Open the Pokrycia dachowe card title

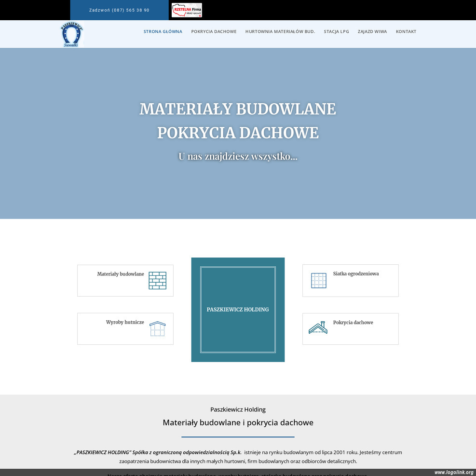point(353,322)
